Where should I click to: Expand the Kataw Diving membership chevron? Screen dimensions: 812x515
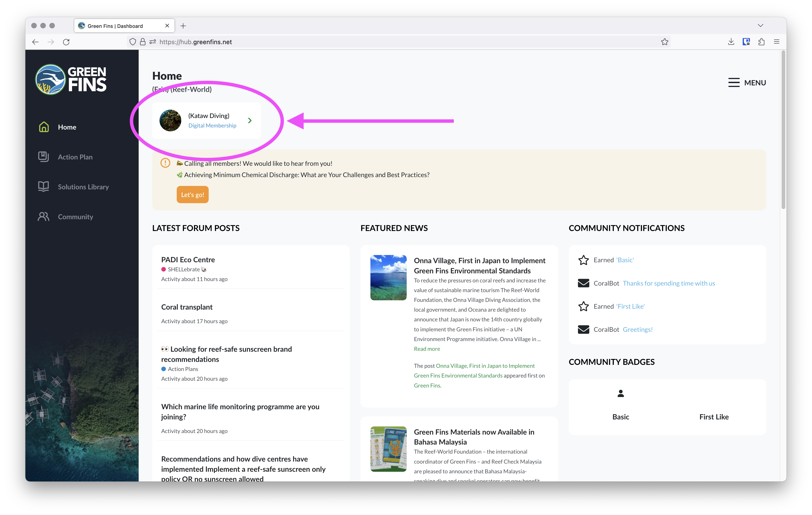pyautogui.click(x=250, y=120)
